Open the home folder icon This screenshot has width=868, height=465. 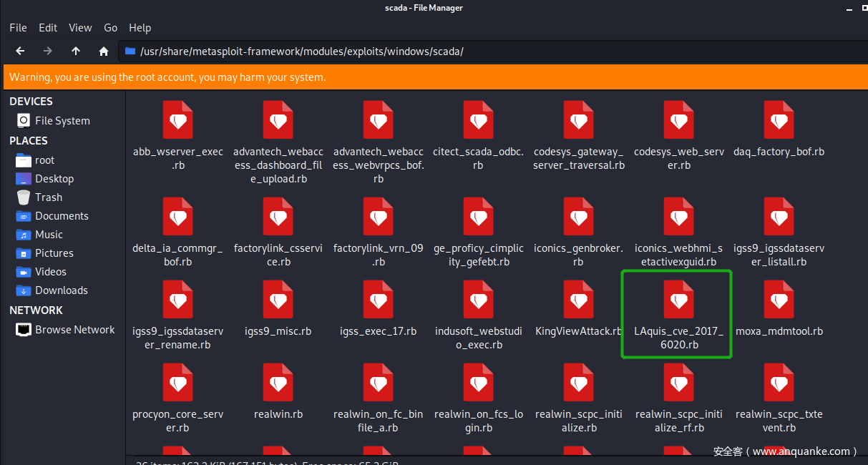104,52
